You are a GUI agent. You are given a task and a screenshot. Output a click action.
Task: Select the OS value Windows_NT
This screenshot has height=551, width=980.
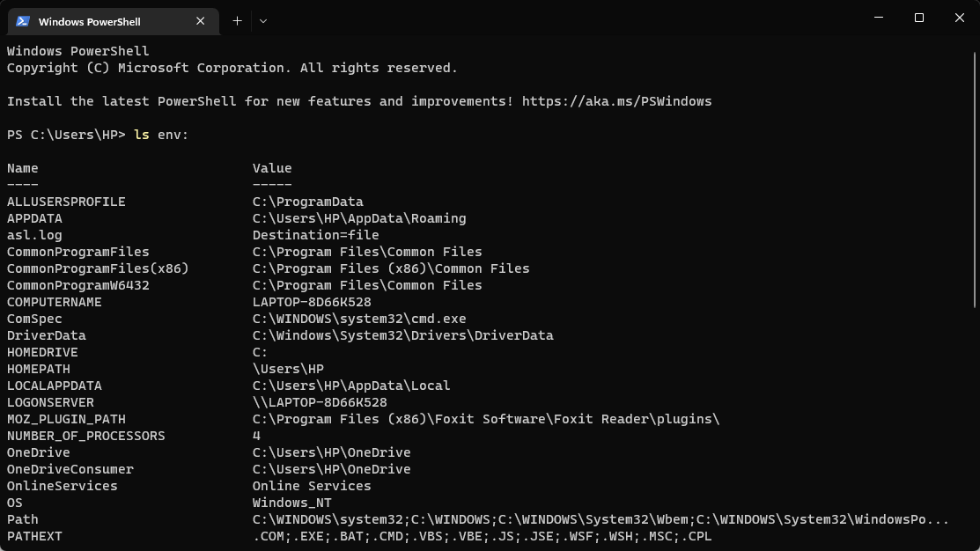pyautogui.click(x=292, y=502)
